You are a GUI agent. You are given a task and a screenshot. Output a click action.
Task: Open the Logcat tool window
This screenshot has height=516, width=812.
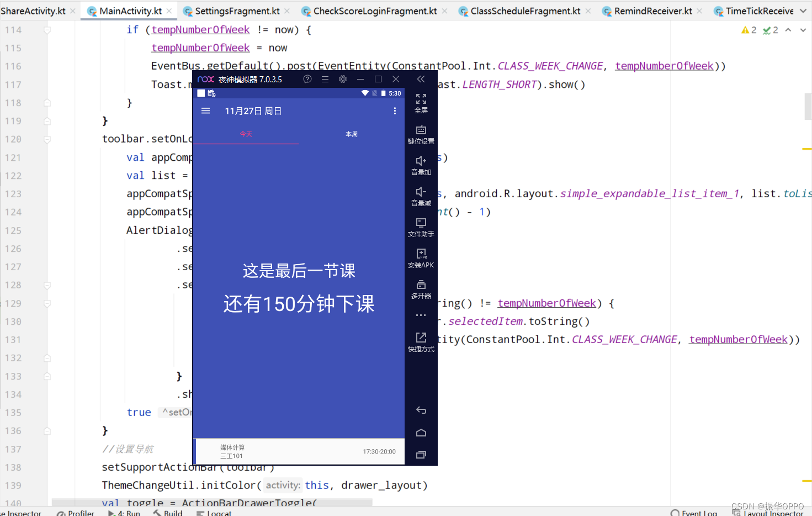pyautogui.click(x=214, y=513)
